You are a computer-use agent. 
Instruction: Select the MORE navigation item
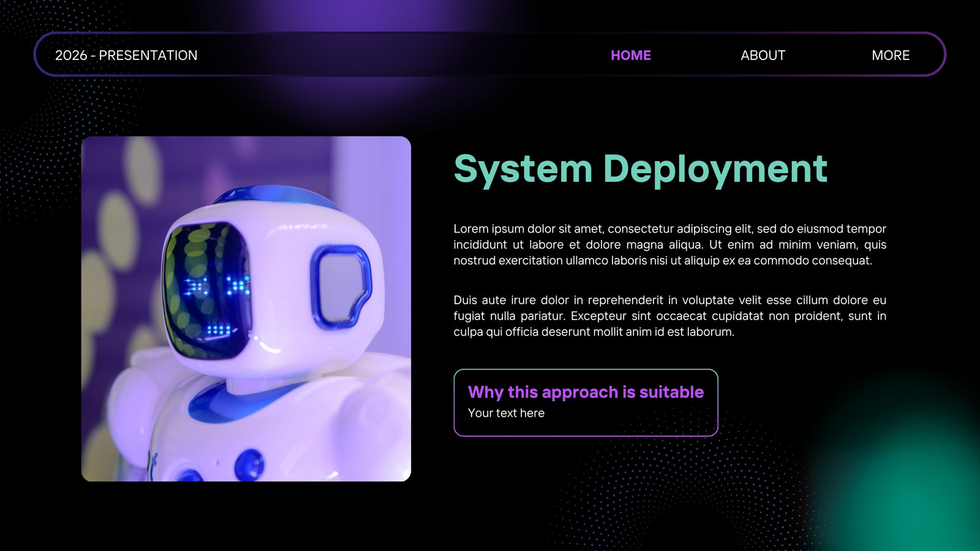coord(891,55)
